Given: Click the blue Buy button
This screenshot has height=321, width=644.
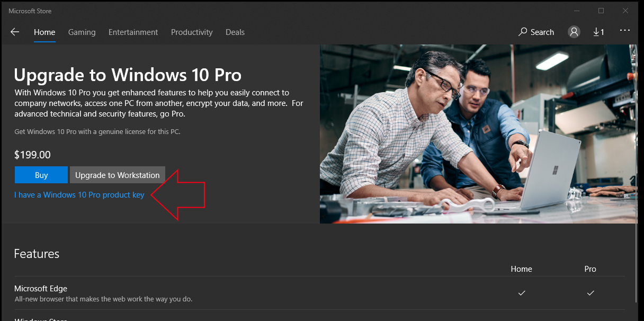Looking at the screenshot, I should pos(41,175).
